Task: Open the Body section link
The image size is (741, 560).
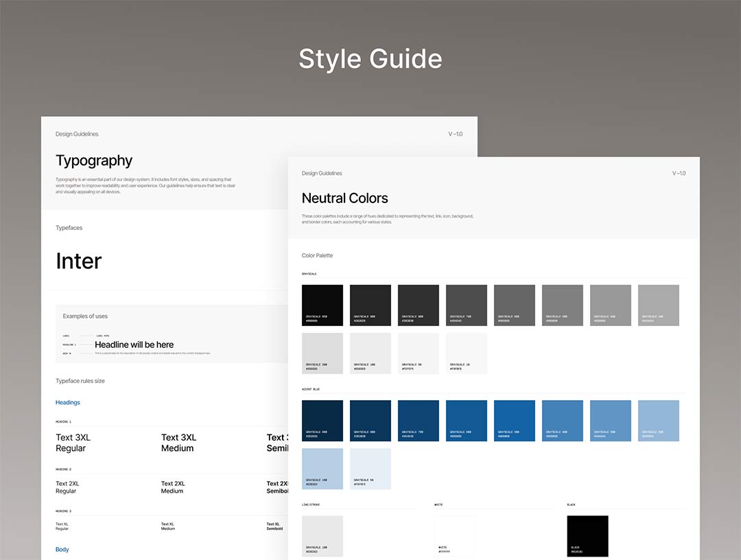Action: point(62,550)
